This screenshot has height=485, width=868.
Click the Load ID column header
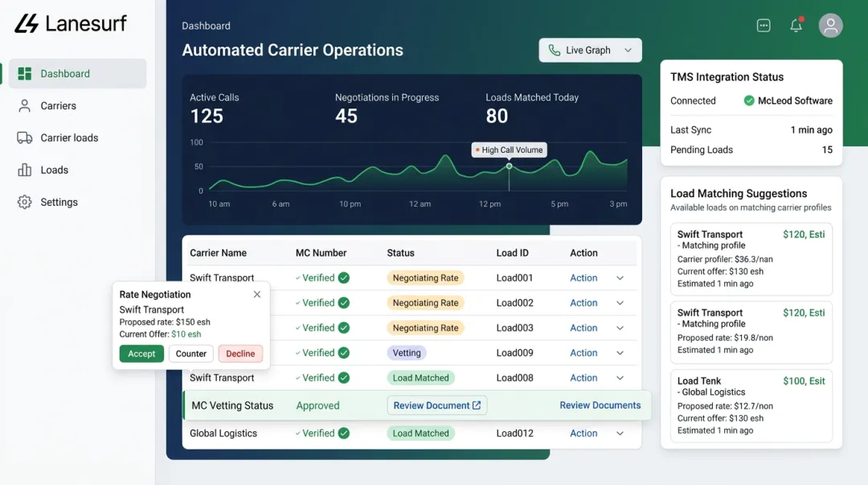pyautogui.click(x=512, y=253)
